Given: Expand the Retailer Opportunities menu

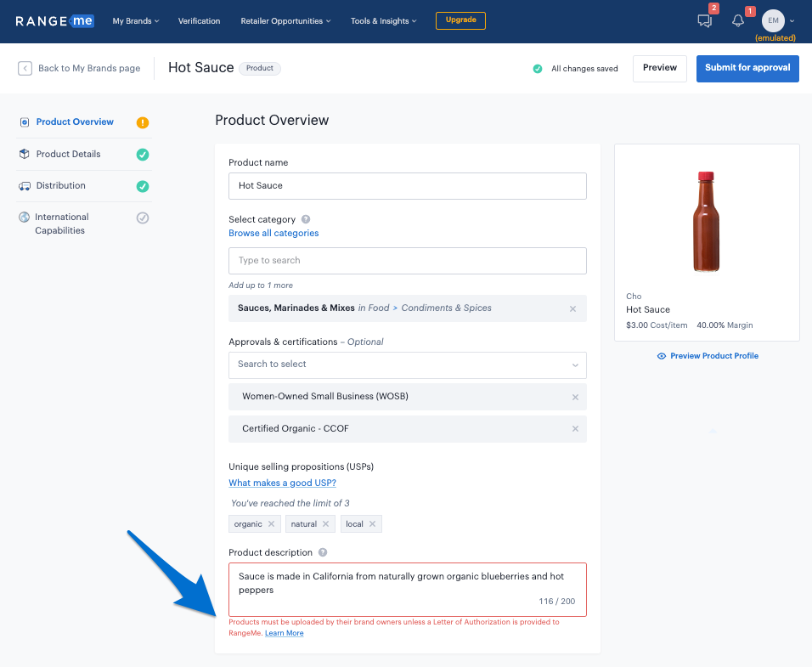Looking at the screenshot, I should pos(285,21).
